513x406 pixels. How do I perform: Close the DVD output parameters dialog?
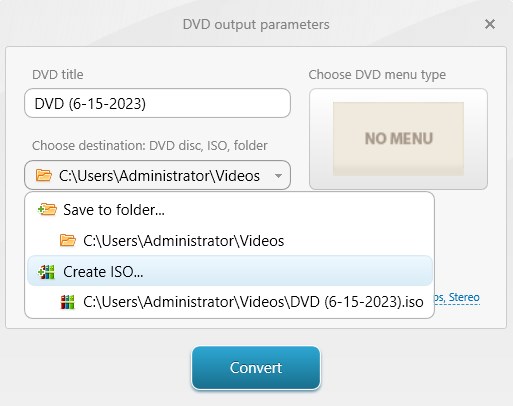(490, 24)
